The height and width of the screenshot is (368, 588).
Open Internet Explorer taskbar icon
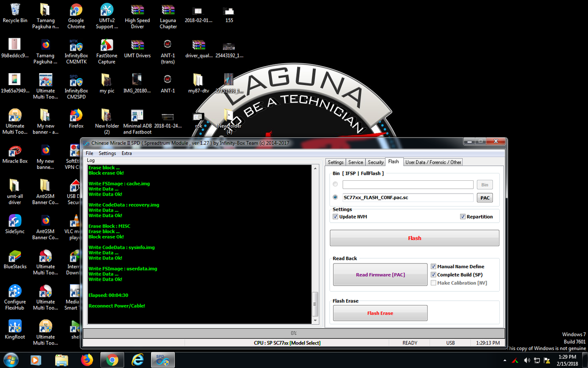137,359
